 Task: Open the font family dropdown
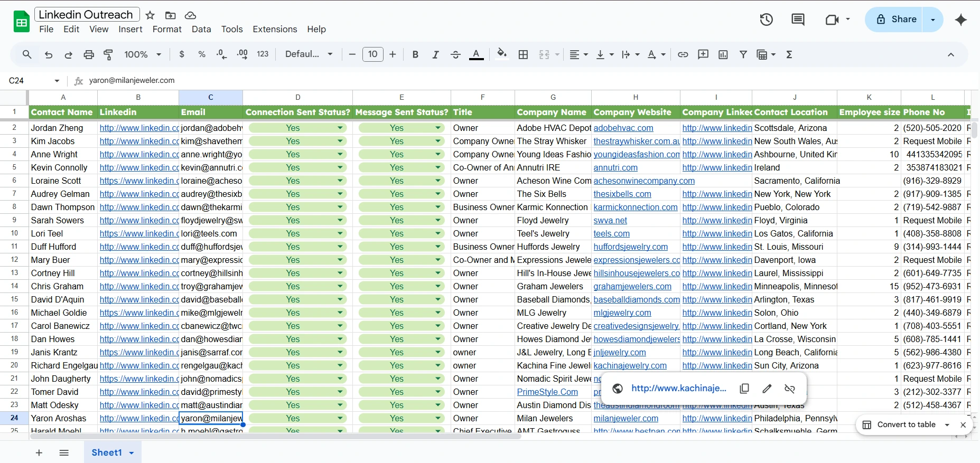click(309, 54)
